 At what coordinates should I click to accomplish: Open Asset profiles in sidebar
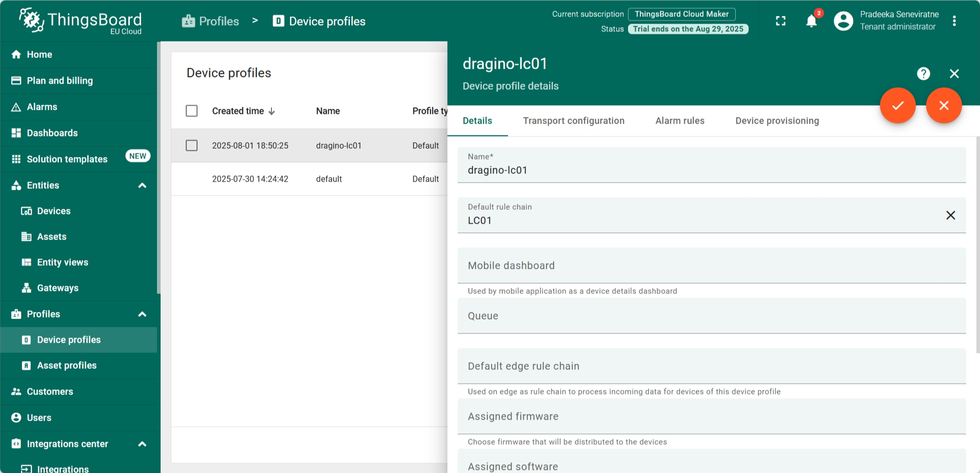[79, 365]
